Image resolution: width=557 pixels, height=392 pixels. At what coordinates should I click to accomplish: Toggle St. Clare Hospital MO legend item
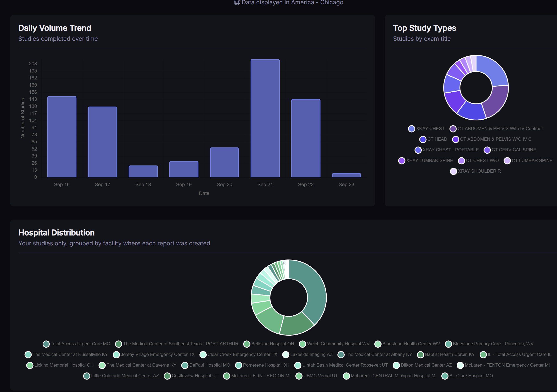coord(467,376)
